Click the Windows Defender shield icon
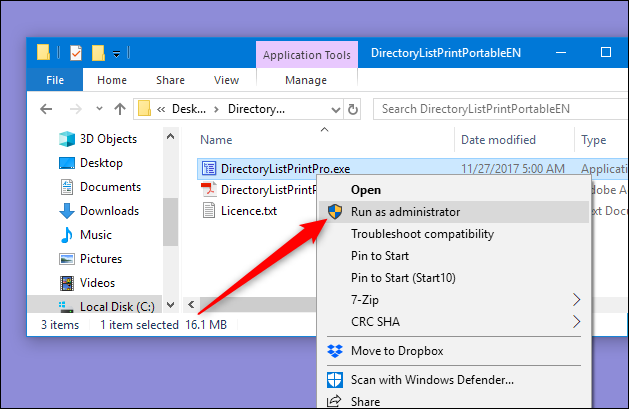 pyautogui.click(x=335, y=380)
